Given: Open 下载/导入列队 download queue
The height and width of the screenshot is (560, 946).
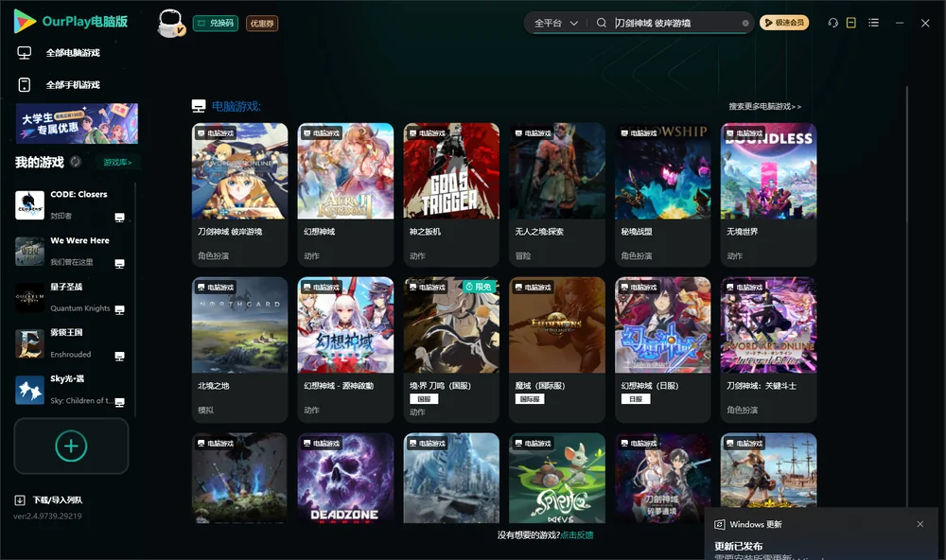Looking at the screenshot, I should point(58,500).
